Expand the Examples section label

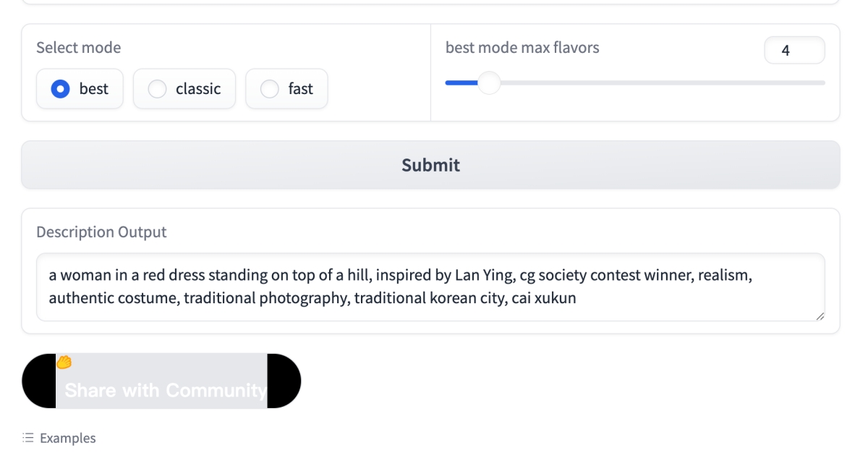67,438
